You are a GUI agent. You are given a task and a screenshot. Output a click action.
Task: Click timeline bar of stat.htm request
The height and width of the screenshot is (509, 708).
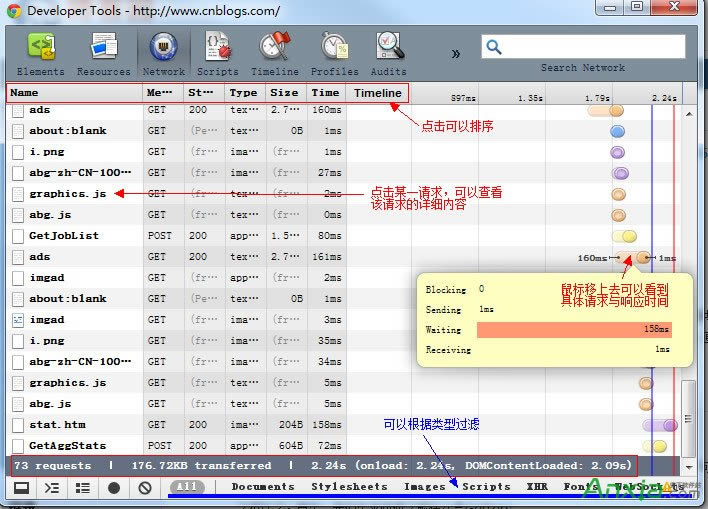660,425
